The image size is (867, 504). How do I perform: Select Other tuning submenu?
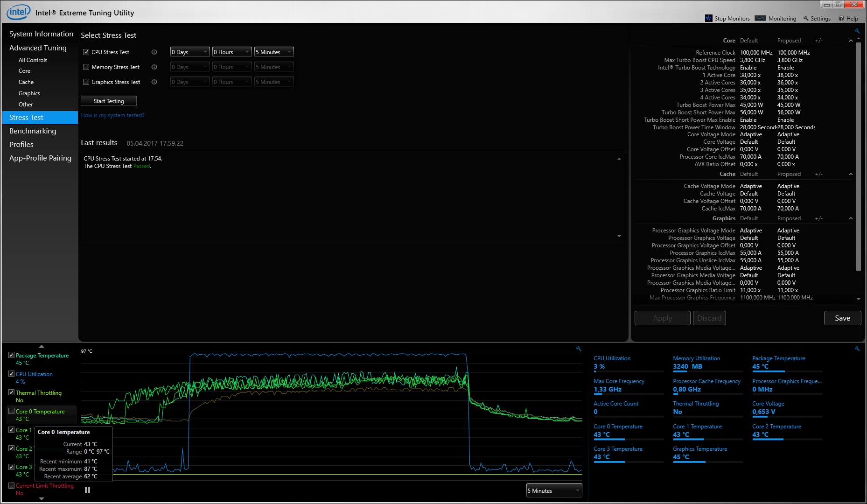click(x=26, y=105)
